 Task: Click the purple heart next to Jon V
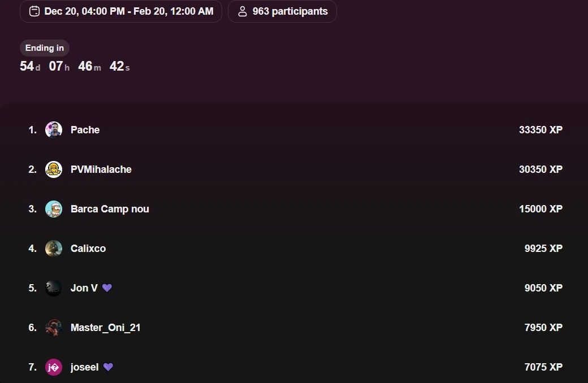(x=107, y=288)
